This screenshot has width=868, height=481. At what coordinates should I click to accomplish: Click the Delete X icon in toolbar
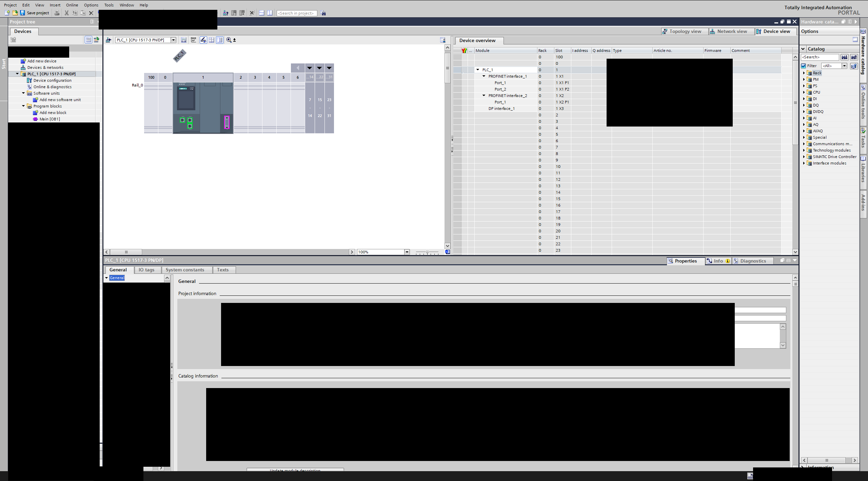[x=91, y=13]
